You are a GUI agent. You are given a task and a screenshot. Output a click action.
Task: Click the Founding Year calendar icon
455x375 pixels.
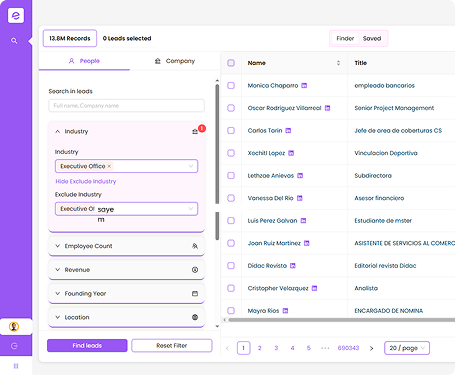[x=195, y=293]
